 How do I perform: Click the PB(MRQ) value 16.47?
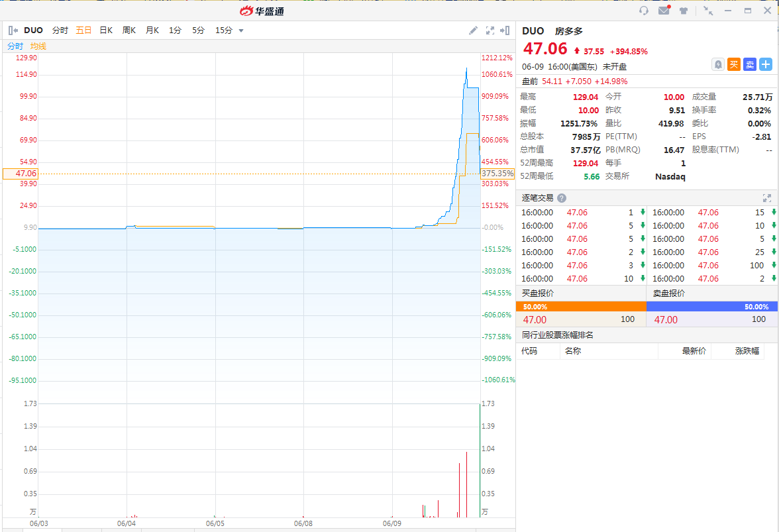pos(674,150)
